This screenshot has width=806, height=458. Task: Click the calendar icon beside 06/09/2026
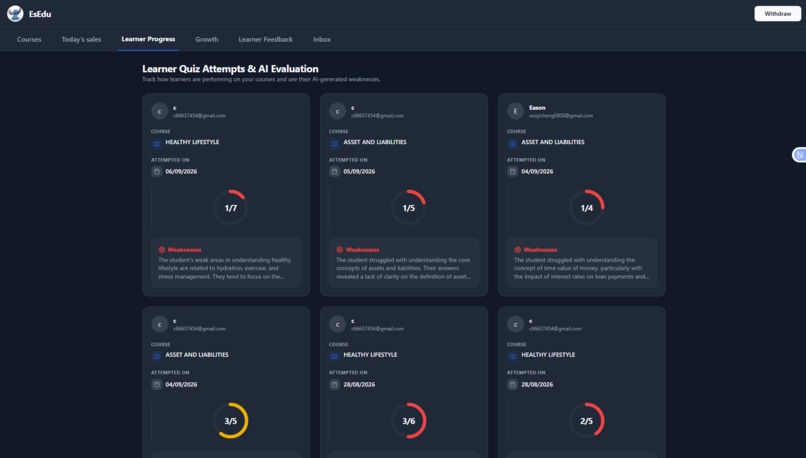(x=157, y=172)
